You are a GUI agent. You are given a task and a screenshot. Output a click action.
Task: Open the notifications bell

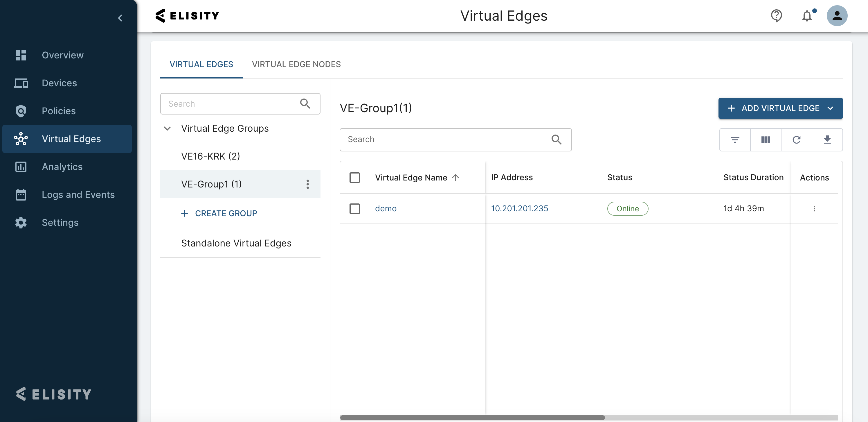click(807, 16)
